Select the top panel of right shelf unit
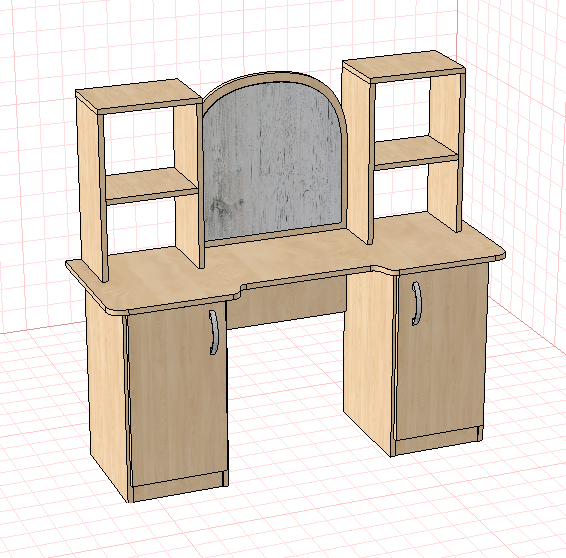The width and height of the screenshot is (566, 558). click(x=404, y=66)
